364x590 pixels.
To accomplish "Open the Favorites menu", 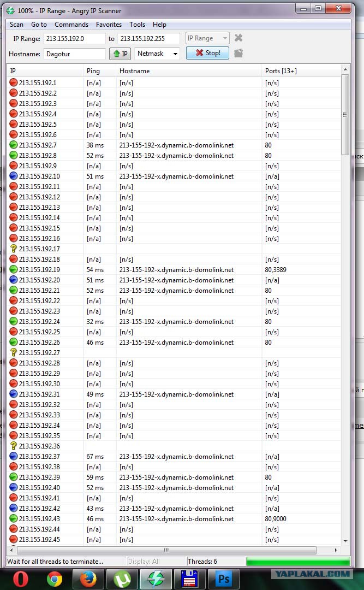I will [109, 25].
